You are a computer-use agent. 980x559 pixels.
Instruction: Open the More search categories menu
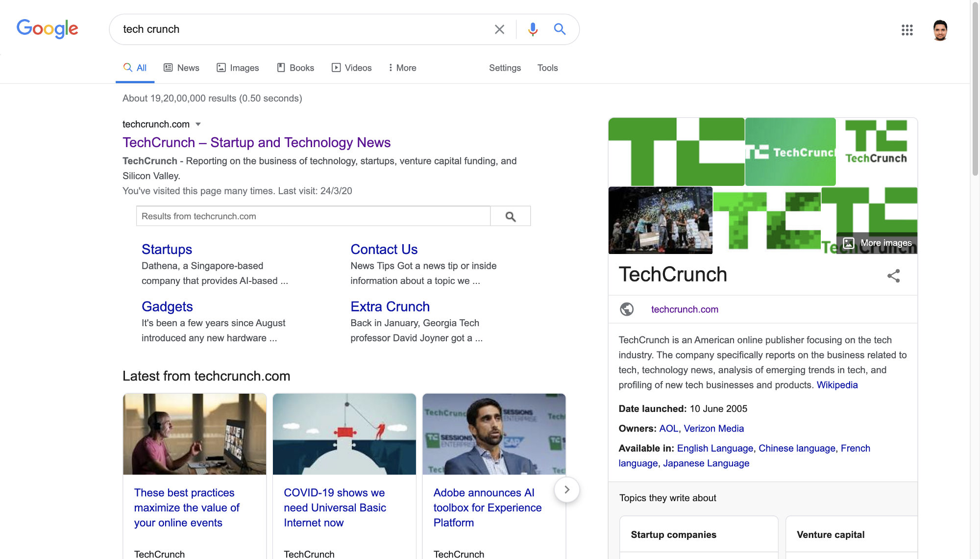pos(402,68)
